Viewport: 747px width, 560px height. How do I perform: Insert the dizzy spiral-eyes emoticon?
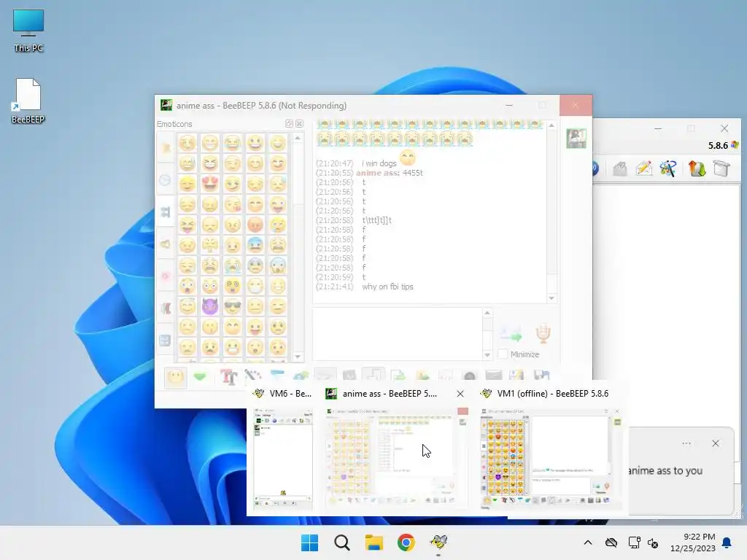tap(233, 286)
